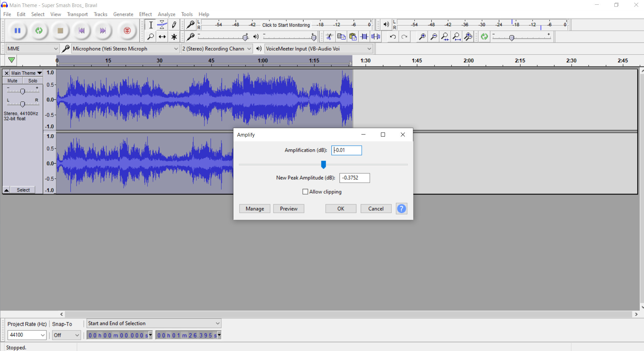The height and width of the screenshot is (351, 644).
Task: Open the Effect menu
Action: point(145,14)
